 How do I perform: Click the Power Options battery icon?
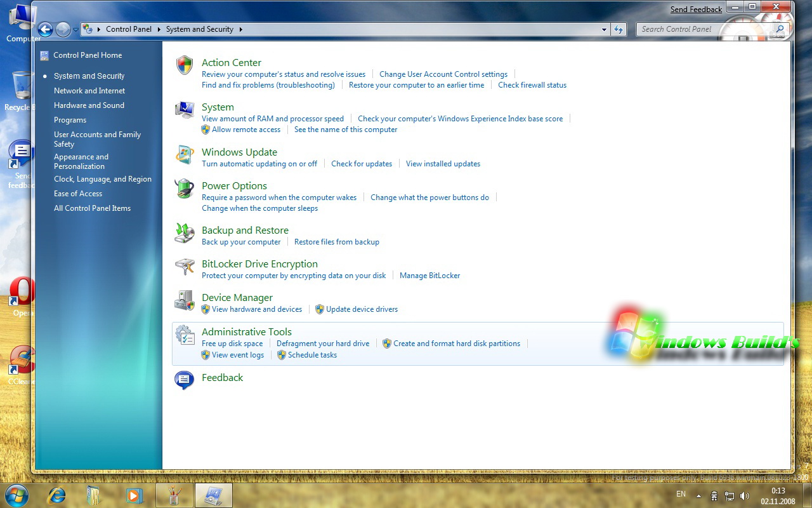pyautogui.click(x=185, y=189)
